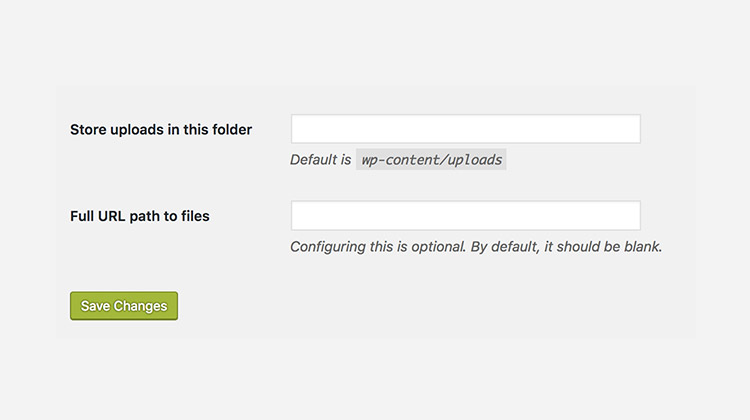Click the 'Full URL path to files' label
The height and width of the screenshot is (420, 750).
pos(140,216)
